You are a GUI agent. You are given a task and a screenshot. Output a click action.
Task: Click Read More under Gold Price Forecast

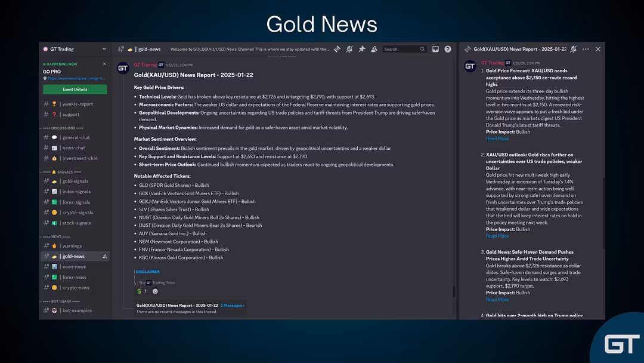coord(497,139)
